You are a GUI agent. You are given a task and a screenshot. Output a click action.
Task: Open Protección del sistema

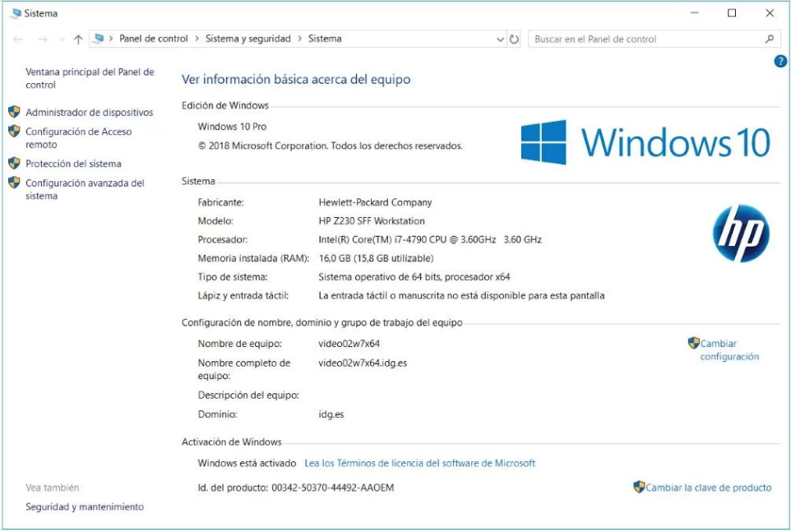74,164
